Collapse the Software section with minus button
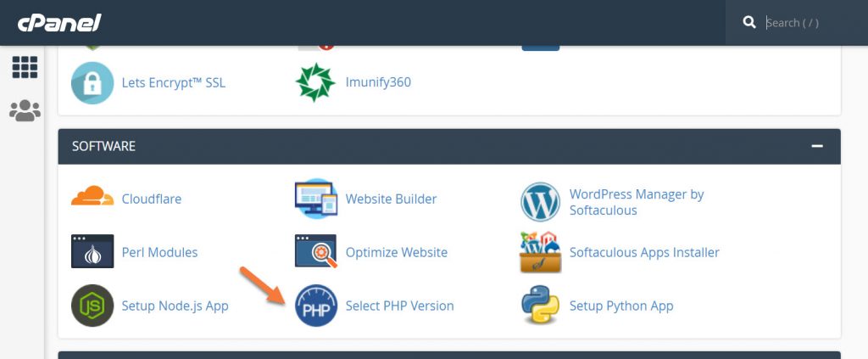The image size is (868, 359). click(x=817, y=146)
